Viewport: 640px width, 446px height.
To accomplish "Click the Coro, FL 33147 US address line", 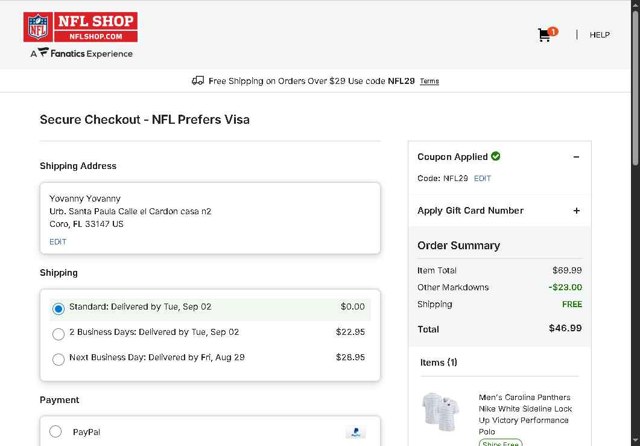I will click(86, 224).
